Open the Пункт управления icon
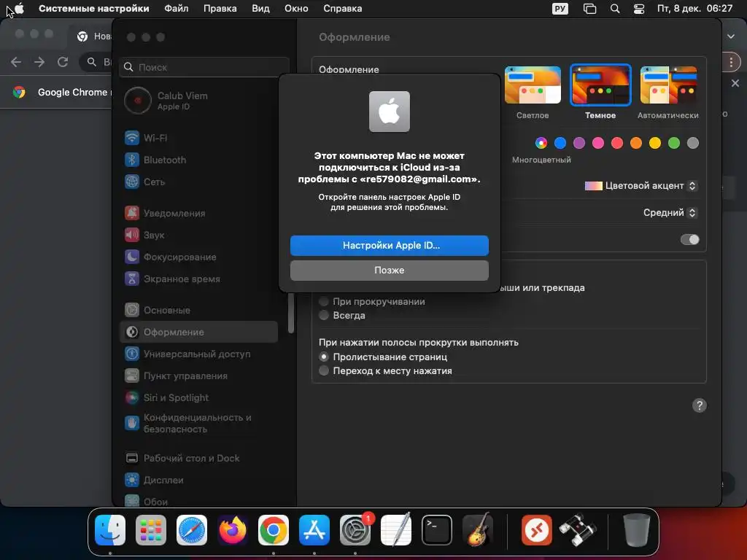This screenshot has width=747, height=560. (x=132, y=376)
